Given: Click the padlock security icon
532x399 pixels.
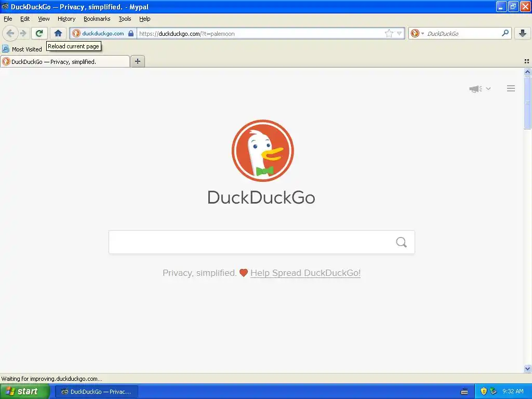Looking at the screenshot, I should coord(131,33).
